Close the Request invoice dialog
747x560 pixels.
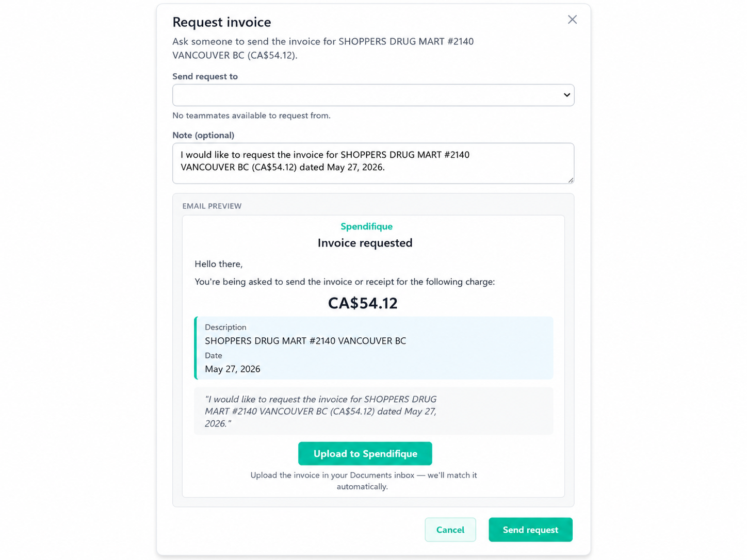572,20
